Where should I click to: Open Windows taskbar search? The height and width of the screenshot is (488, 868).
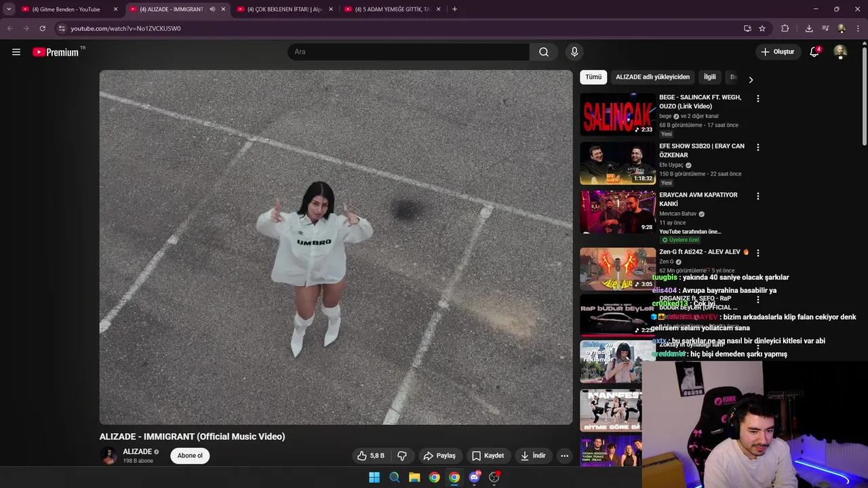click(394, 477)
